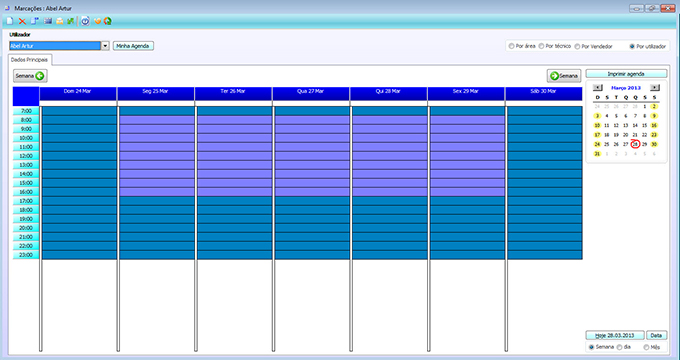Click the Hoje 28.03.2013 button
This screenshot has width=680, height=360.
pyautogui.click(x=615, y=335)
